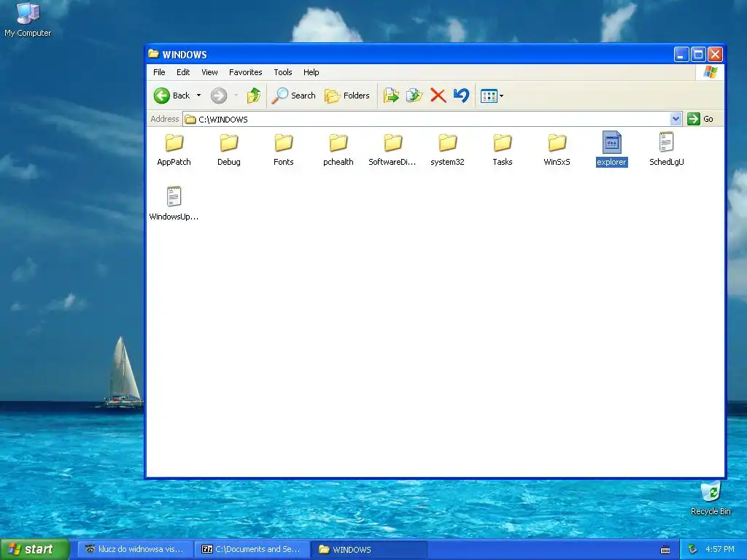Select the system32 folder
747x560 pixels.
(x=447, y=149)
